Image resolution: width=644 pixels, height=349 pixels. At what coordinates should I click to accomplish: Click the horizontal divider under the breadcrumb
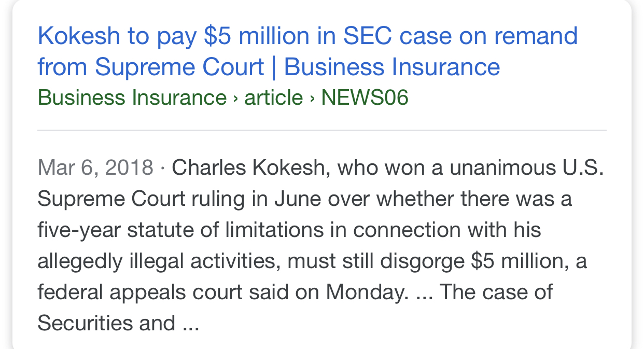(321, 130)
